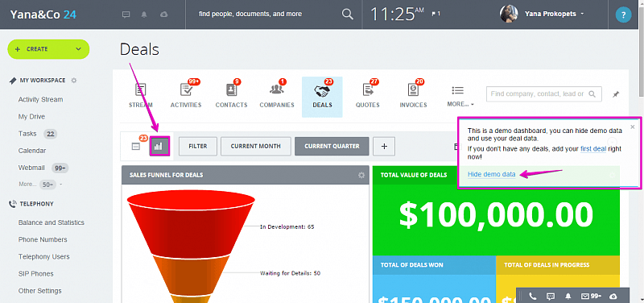Open Sales Funnel widget settings gear
644x303 pixels.
(x=361, y=175)
